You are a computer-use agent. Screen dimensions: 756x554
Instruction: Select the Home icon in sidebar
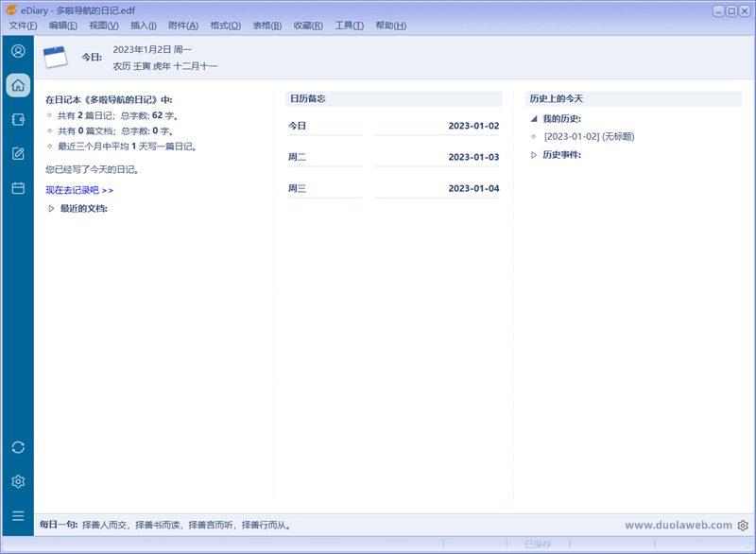(18, 85)
